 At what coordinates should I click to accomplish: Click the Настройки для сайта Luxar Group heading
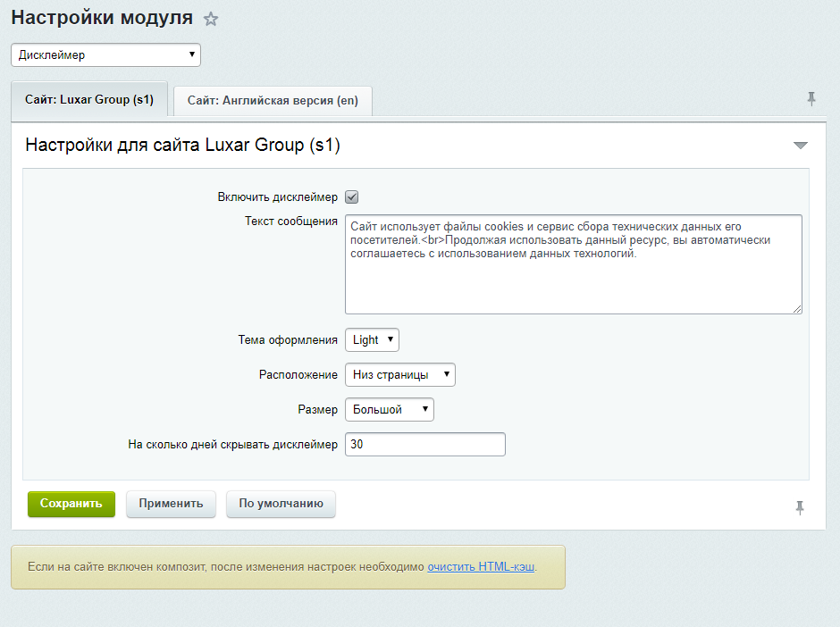(x=182, y=145)
